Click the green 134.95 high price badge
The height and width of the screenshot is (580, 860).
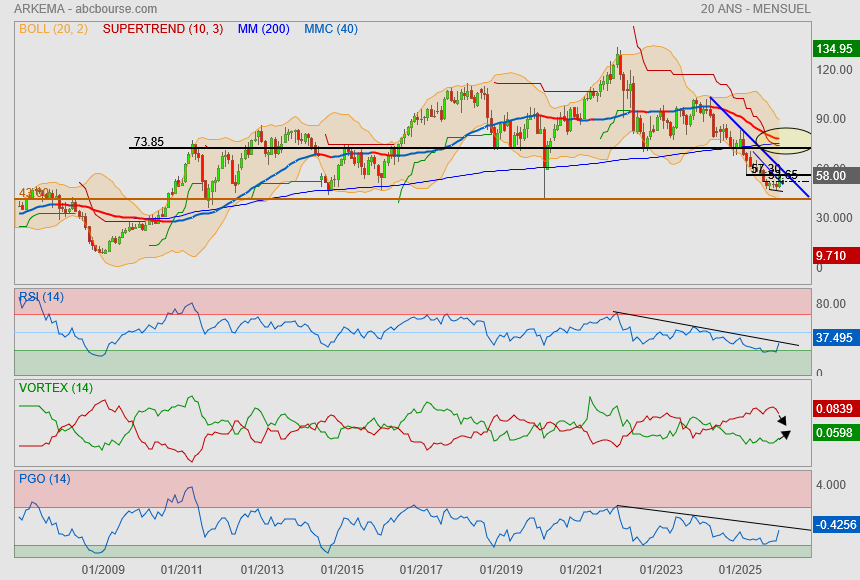point(834,48)
